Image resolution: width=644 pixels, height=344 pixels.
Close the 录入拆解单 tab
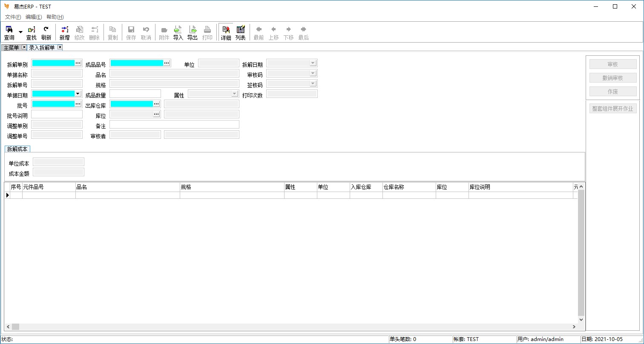coord(60,47)
